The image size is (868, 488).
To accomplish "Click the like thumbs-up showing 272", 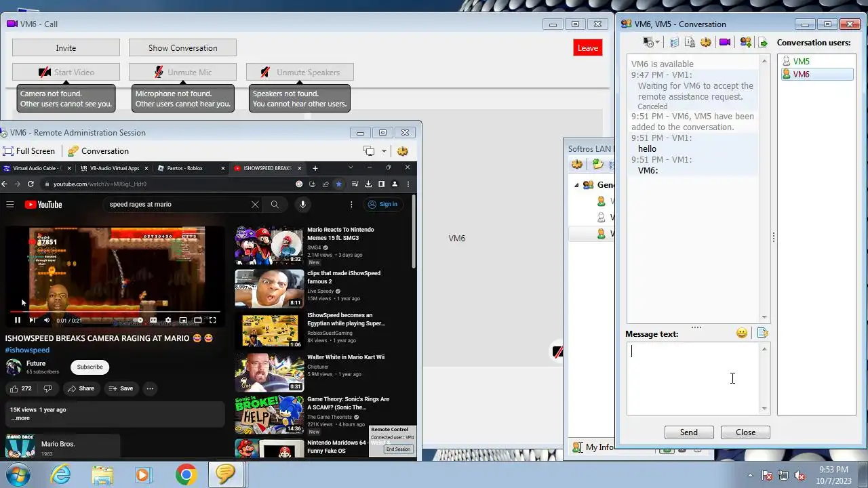I will [20, 388].
